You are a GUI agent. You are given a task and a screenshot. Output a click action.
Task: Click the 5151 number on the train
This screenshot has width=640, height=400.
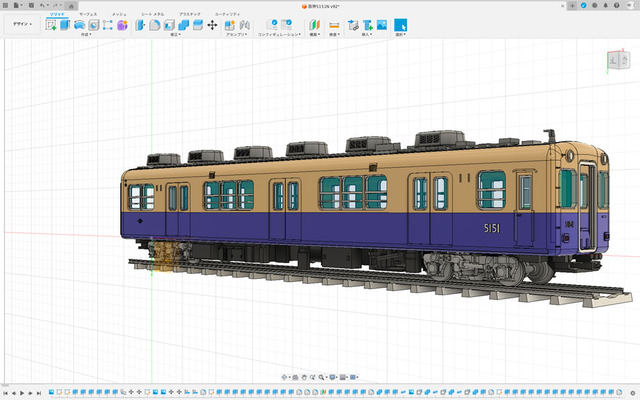point(492,228)
